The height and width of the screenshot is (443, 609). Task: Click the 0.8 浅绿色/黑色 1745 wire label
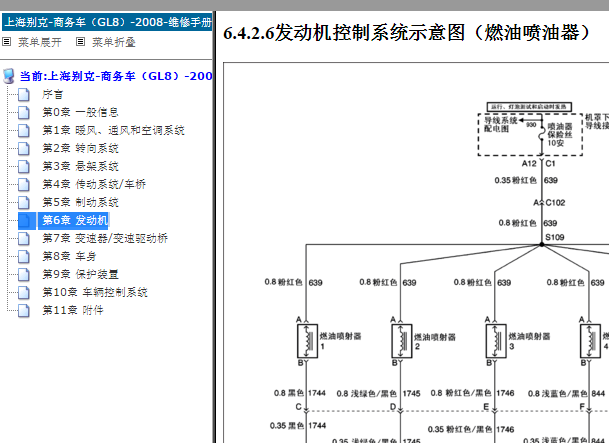378,394
